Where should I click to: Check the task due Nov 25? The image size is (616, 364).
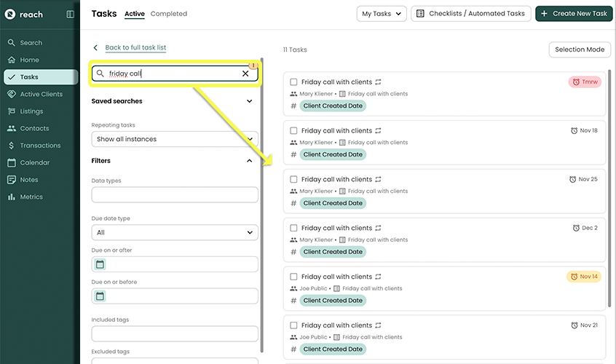click(293, 179)
